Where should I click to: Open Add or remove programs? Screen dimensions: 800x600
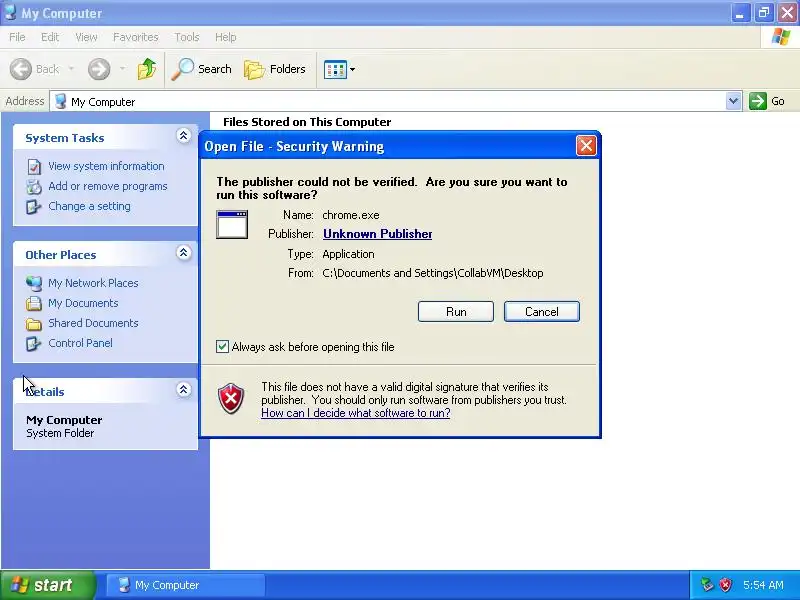[108, 186]
